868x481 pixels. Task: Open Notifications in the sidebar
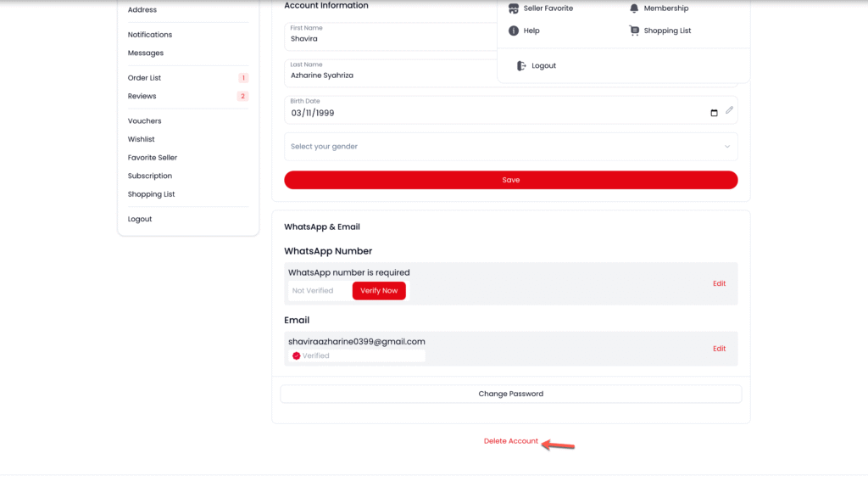150,35
